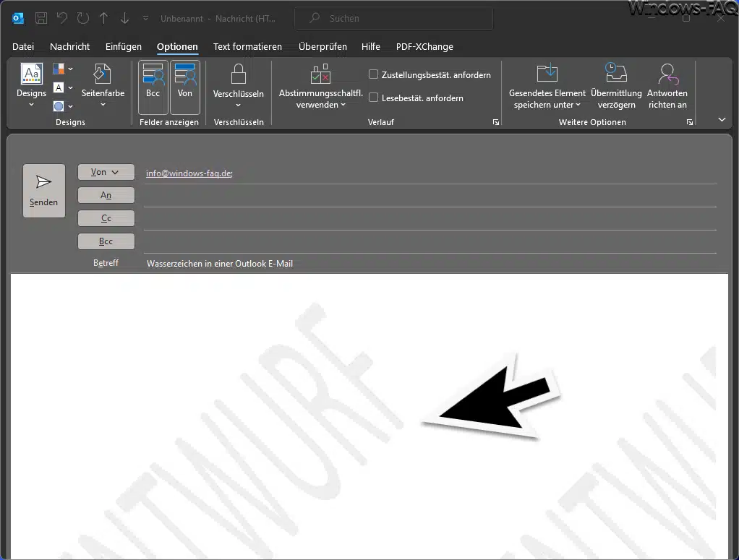
Task: Collapse the ribbon with the chevron
Action: (722, 120)
